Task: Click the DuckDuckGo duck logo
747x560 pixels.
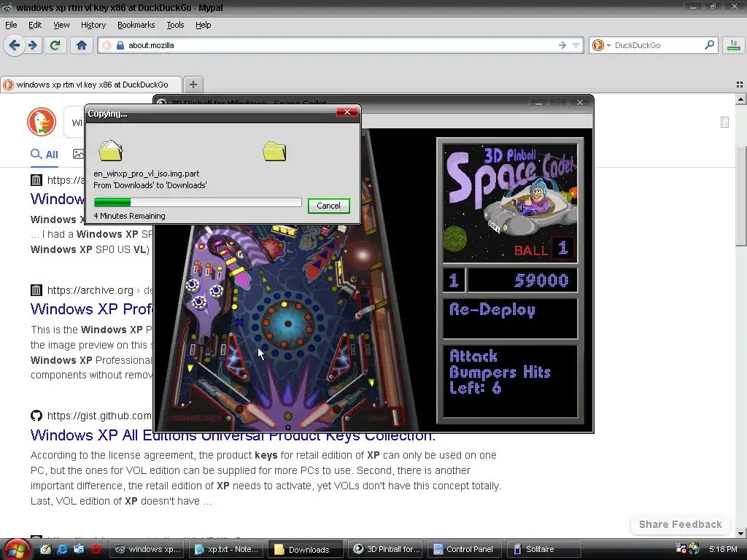Action: (x=42, y=122)
